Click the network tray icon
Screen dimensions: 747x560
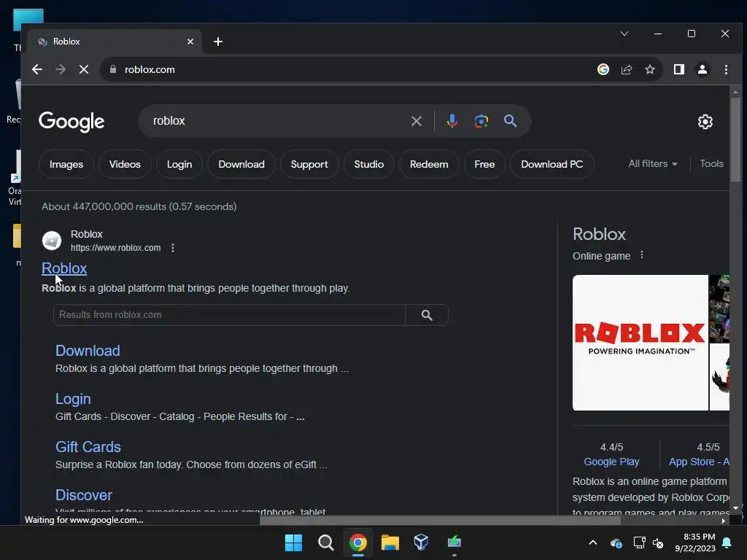point(639,542)
